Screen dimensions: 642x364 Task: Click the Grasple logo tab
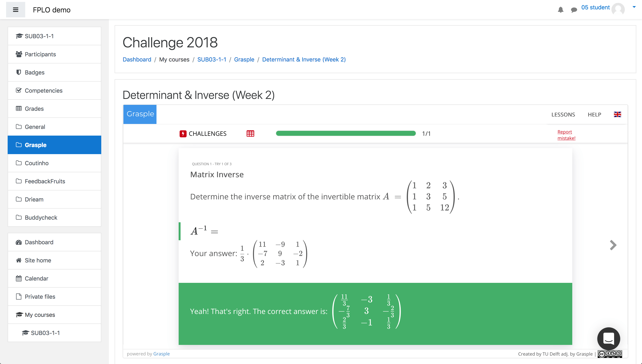click(140, 114)
